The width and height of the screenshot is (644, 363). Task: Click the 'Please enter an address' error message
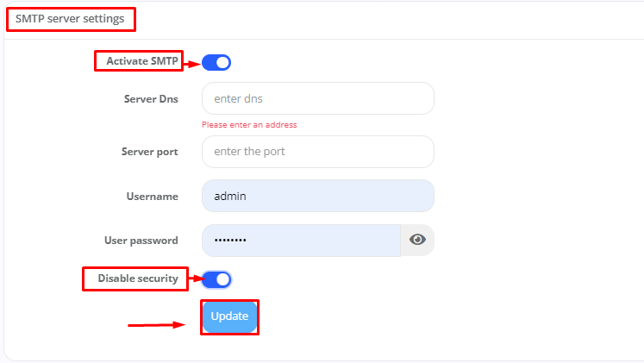coord(249,125)
